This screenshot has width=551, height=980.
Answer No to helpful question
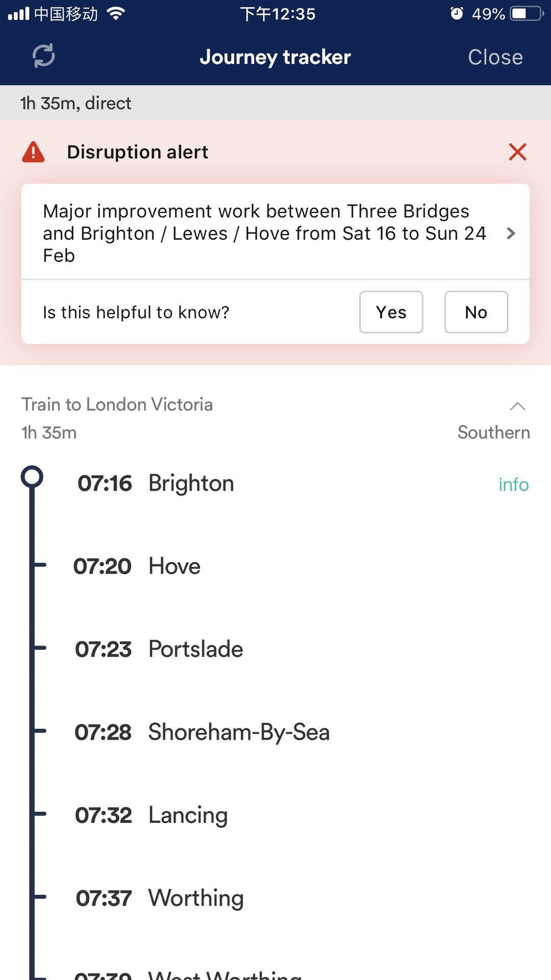[x=476, y=312]
